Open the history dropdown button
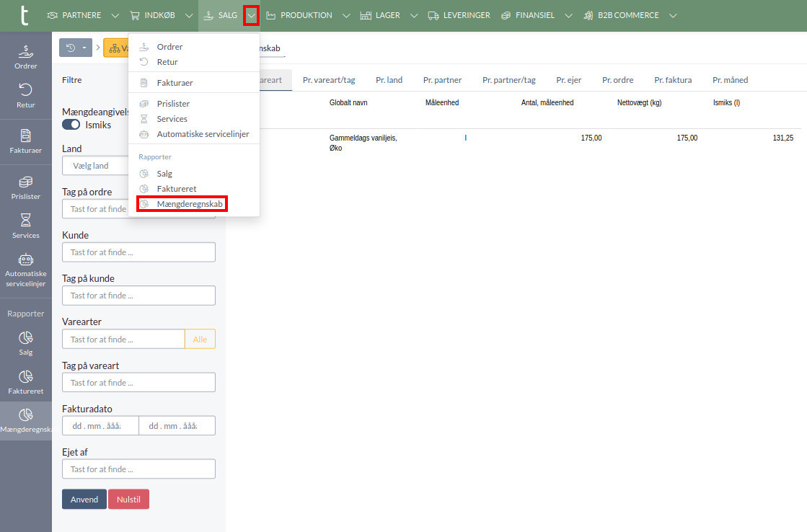This screenshot has width=807, height=532. (76, 48)
